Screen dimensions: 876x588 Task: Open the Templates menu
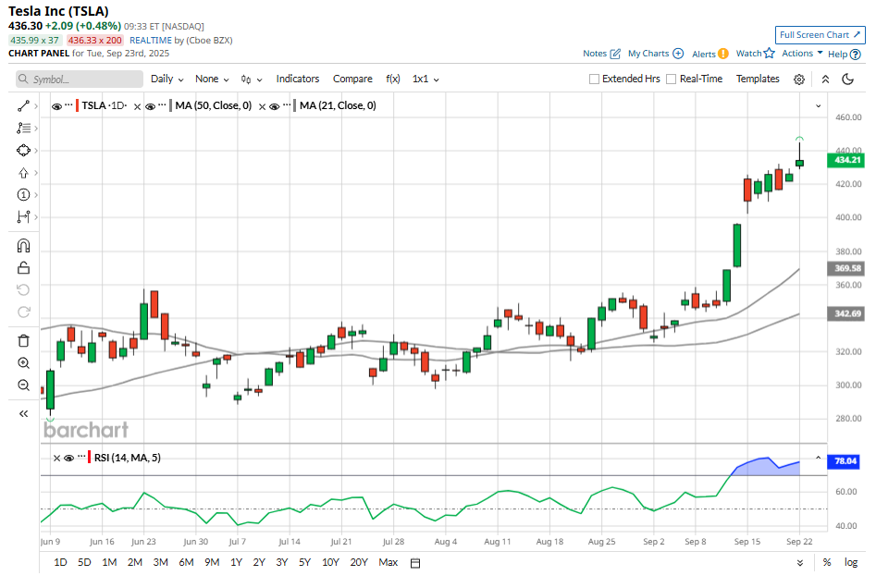click(758, 79)
